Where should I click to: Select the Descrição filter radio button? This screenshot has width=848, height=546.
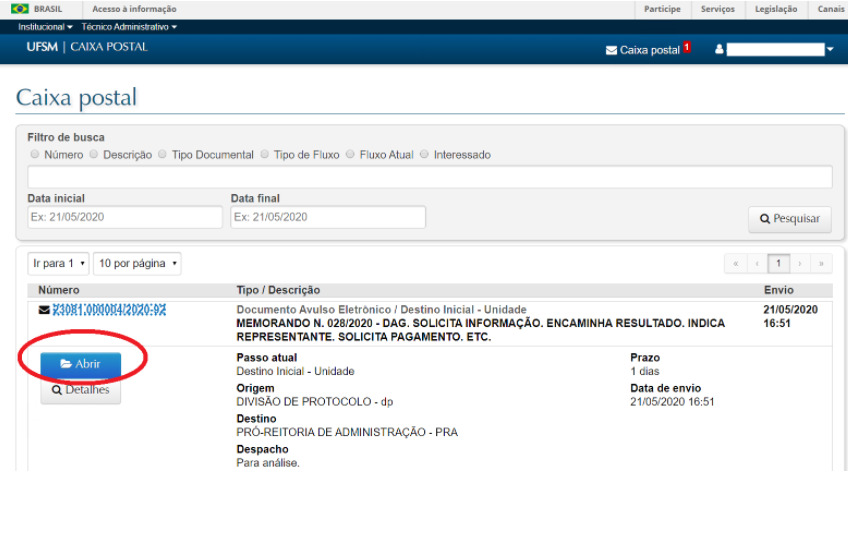tap(94, 155)
